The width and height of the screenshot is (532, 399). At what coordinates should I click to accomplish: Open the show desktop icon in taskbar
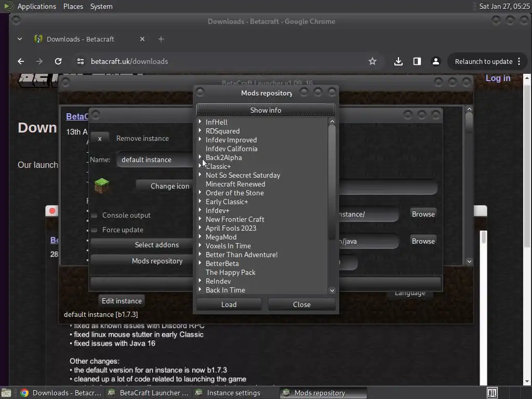point(6,393)
